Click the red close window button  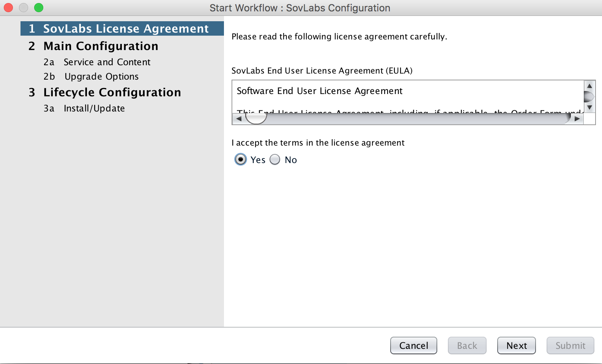(x=8, y=8)
